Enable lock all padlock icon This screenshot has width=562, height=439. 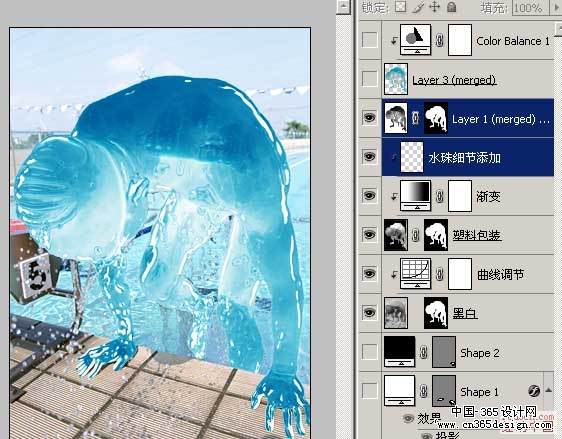coord(452,6)
